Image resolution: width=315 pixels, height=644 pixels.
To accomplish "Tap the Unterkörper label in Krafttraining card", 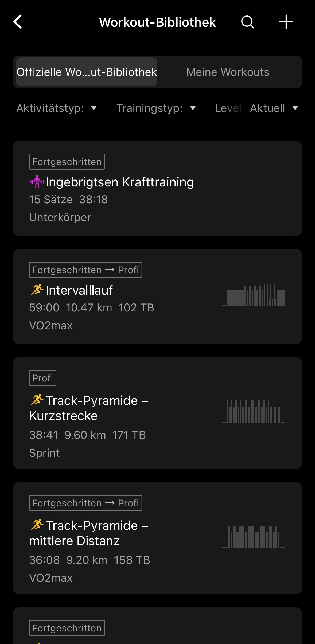I will click(60, 217).
